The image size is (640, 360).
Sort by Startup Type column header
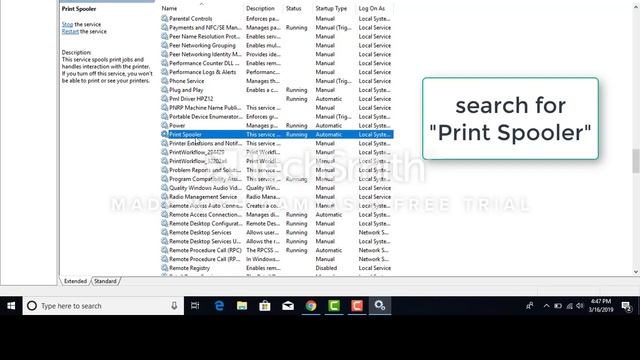(331, 8)
